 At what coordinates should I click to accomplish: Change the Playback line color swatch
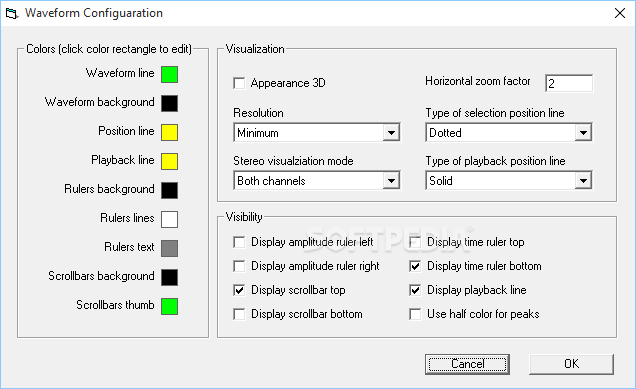(x=170, y=161)
